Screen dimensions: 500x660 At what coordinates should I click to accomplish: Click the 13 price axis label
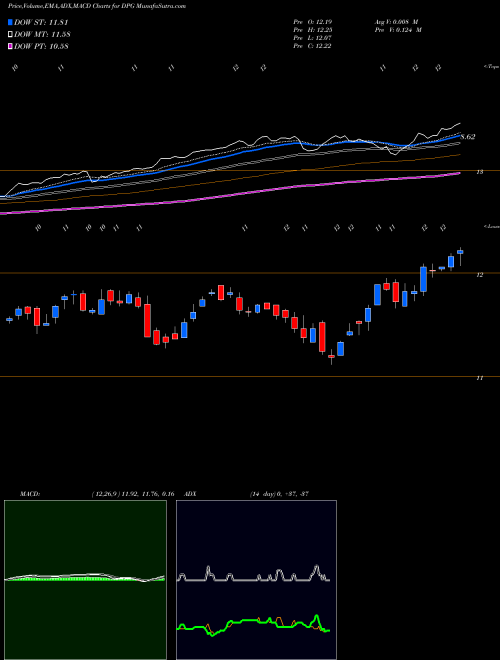tap(480, 172)
